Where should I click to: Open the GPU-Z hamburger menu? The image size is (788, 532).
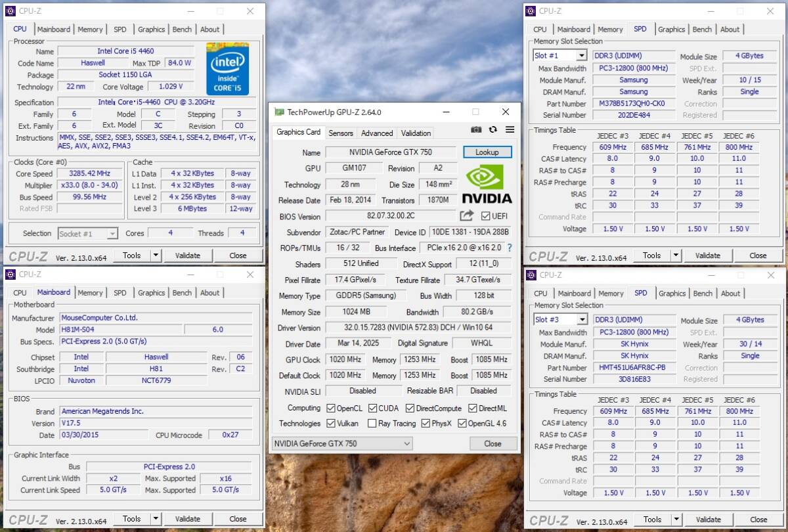[509, 130]
